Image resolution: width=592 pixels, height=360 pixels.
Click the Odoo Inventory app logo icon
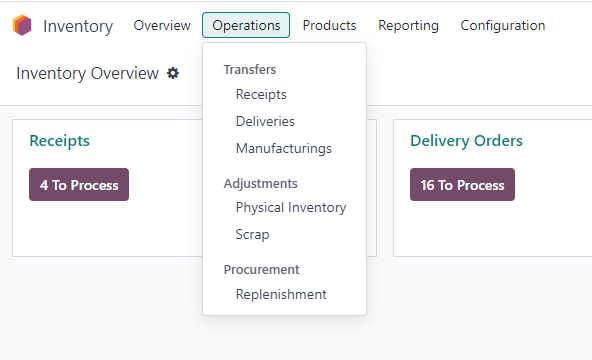pos(22,25)
